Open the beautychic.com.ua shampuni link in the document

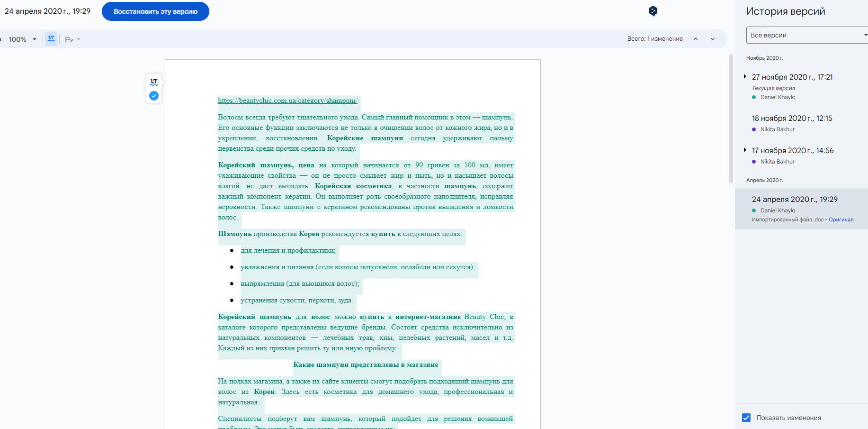click(x=287, y=100)
